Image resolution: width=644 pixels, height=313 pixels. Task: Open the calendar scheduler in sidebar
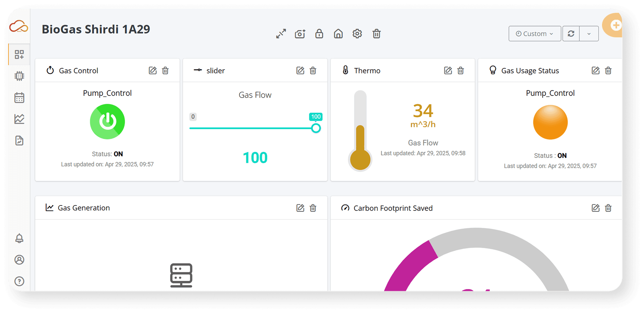(19, 98)
